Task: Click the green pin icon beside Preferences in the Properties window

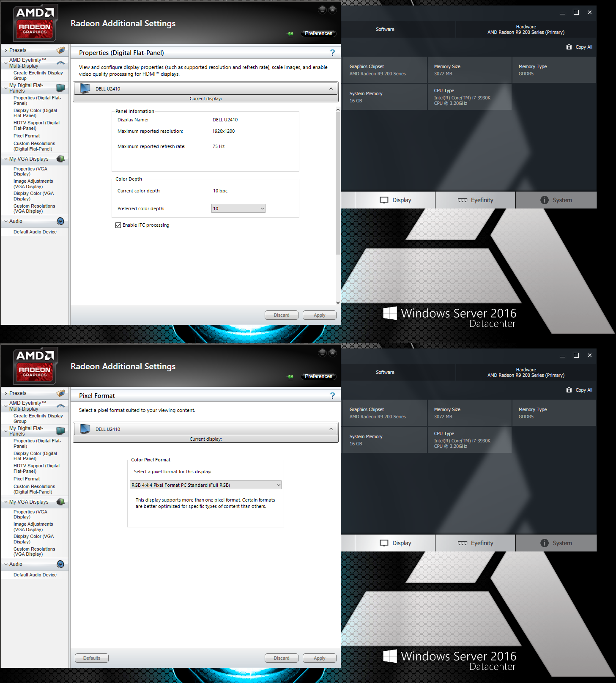Action: (290, 33)
